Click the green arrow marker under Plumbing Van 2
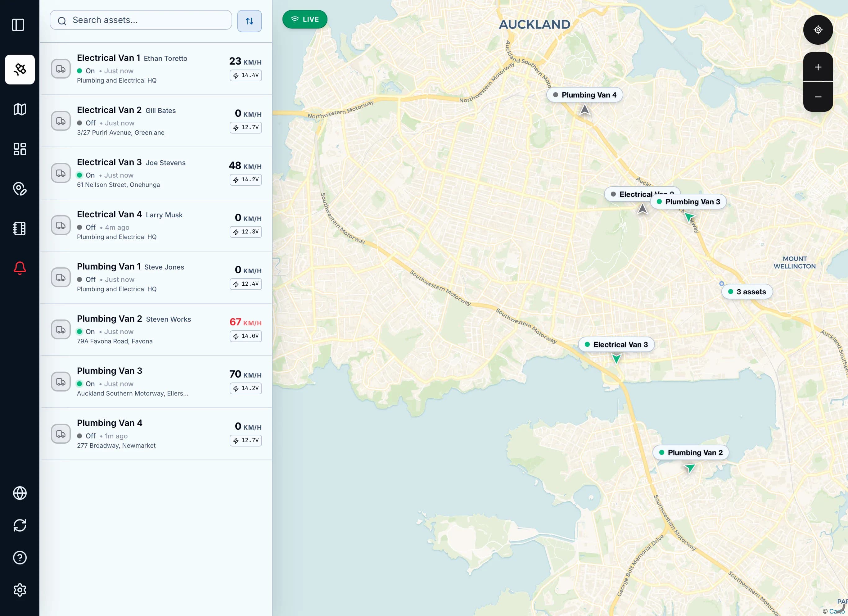Viewport: 848px width, 616px height. pyautogui.click(x=690, y=468)
